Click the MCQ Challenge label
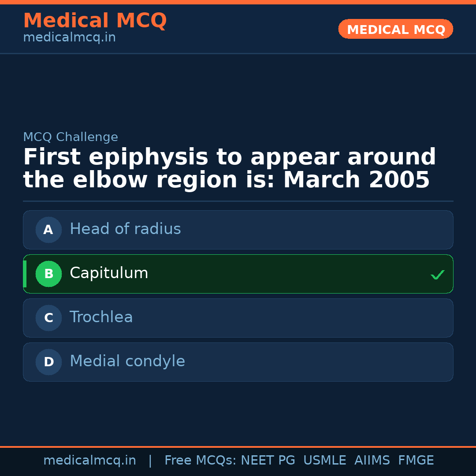 click(71, 137)
